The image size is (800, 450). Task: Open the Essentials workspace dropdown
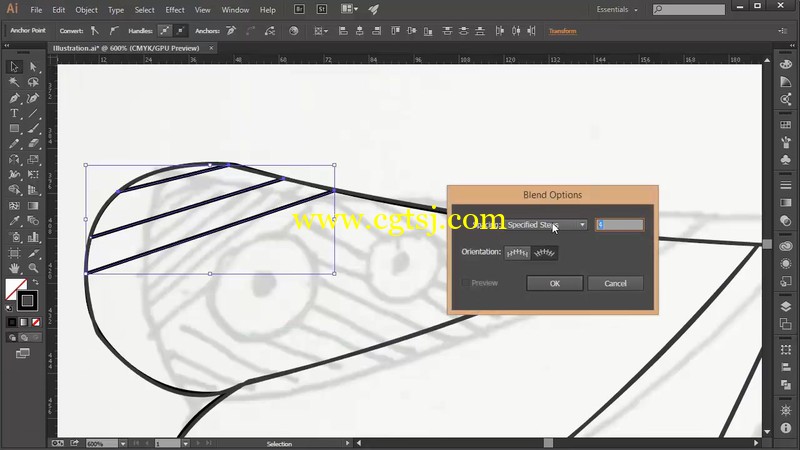pos(617,9)
